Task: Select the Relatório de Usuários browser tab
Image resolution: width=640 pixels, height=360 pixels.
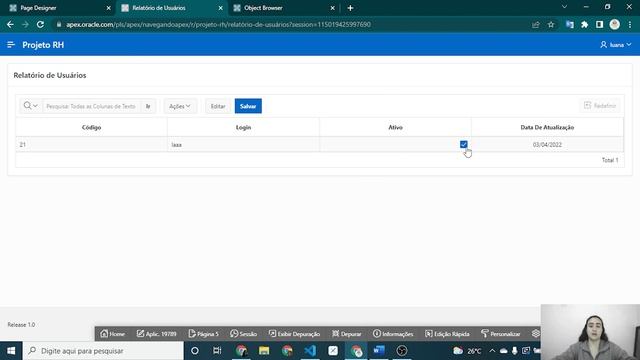Action: click(x=171, y=8)
